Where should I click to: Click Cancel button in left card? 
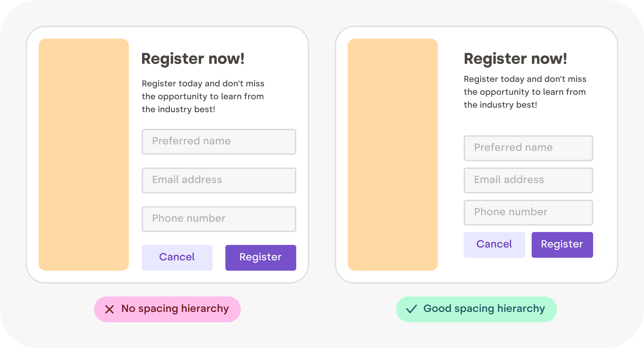pos(177,257)
